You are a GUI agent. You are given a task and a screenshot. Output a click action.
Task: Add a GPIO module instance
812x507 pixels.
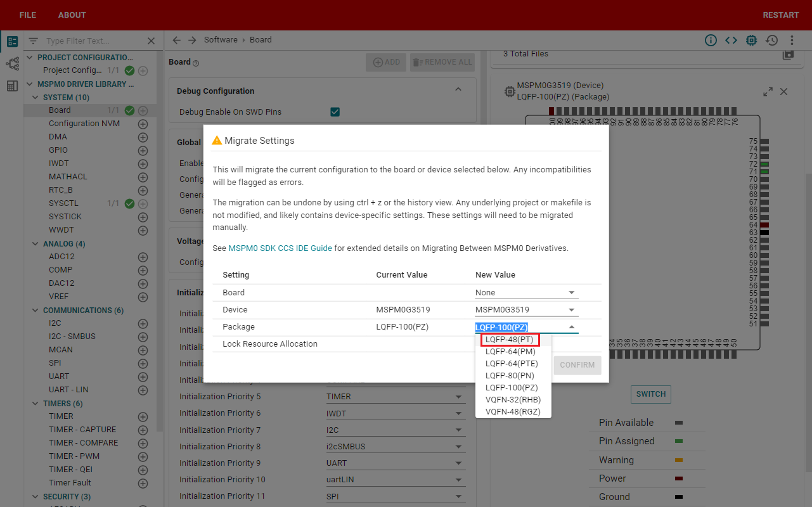point(143,150)
